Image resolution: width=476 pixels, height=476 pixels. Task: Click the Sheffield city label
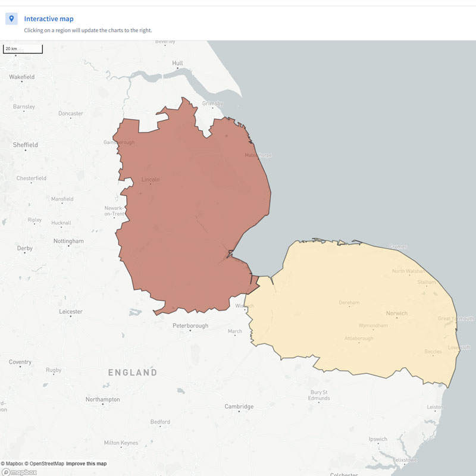click(x=26, y=145)
